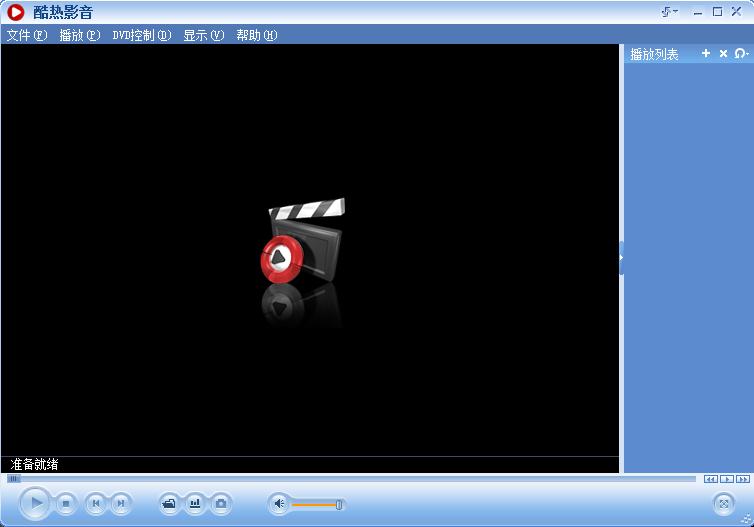Open playlist loop mode dropdown
754x527 pixels.
tap(741, 53)
